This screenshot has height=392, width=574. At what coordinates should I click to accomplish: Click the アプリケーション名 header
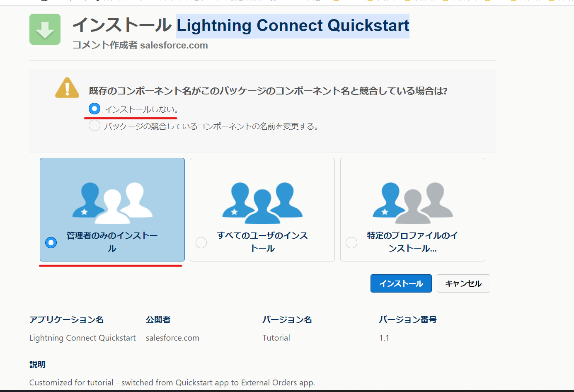[67, 319]
